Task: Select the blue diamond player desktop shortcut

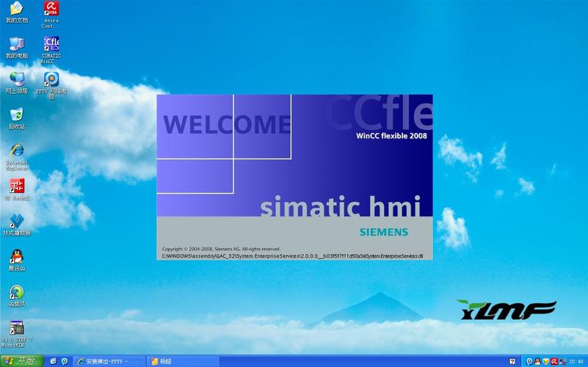Action: [16, 225]
